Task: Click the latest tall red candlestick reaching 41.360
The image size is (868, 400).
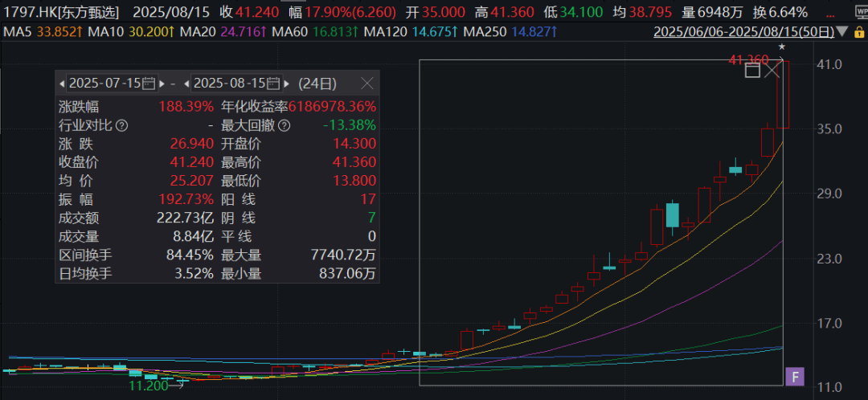Action: pos(783,95)
